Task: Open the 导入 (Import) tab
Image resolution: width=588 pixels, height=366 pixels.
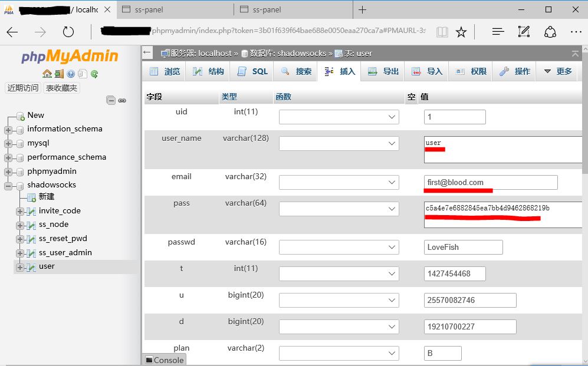Action: tap(427, 71)
